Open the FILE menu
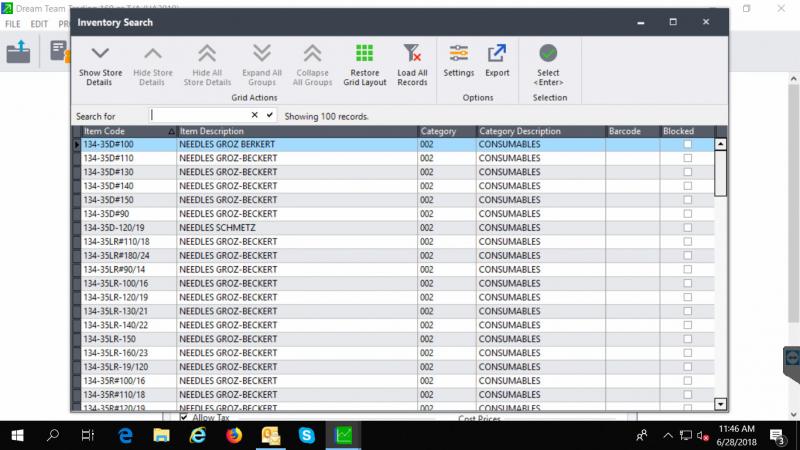The height and width of the screenshot is (450, 800). [12, 22]
